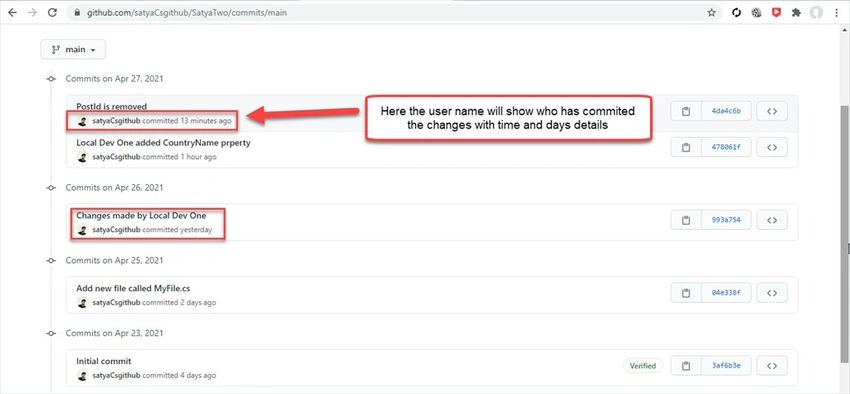Screen dimensions: 850x394
Task: Browse repository at commit 04e338f
Action: 772,293
